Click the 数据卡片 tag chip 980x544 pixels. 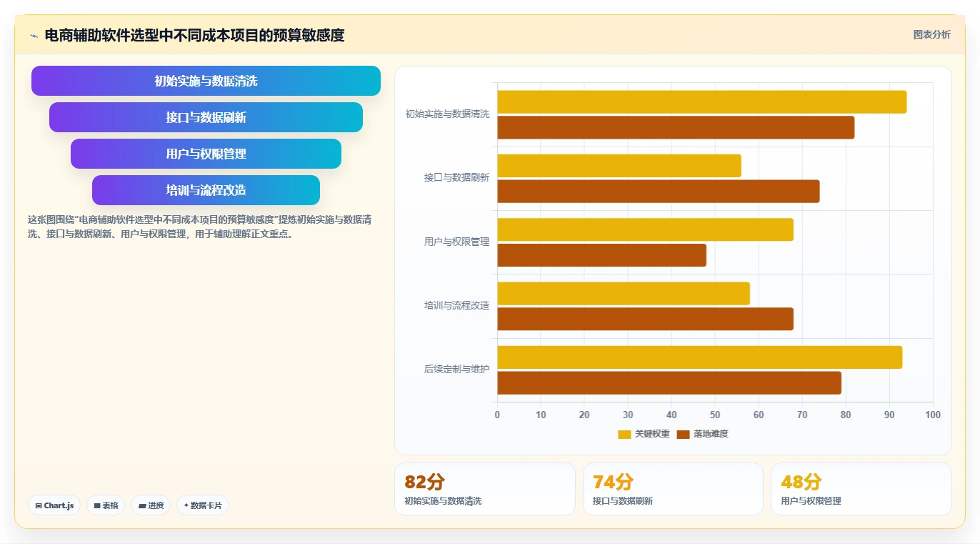203,505
